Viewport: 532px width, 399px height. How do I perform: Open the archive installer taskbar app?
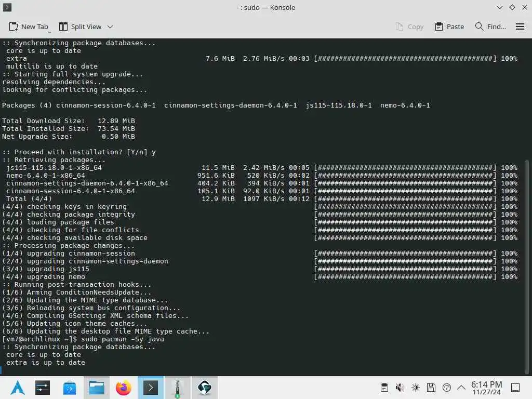pyautogui.click(x=177, y=388)
